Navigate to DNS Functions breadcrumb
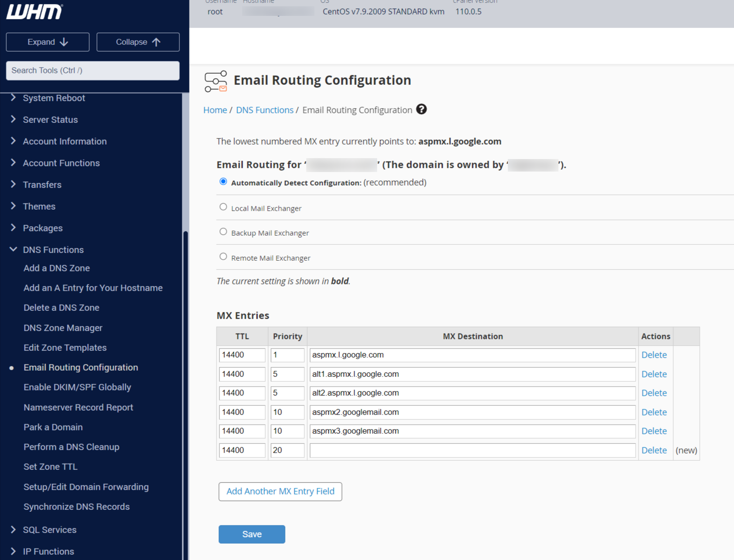This screenshot has height=560, width=734. (264, 110)
